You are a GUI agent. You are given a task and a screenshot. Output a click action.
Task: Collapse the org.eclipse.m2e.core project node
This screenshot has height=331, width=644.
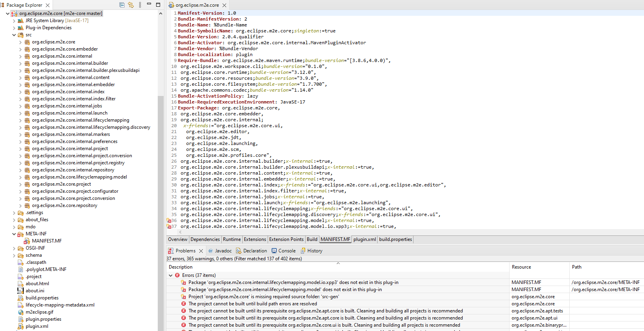(8, 13)
